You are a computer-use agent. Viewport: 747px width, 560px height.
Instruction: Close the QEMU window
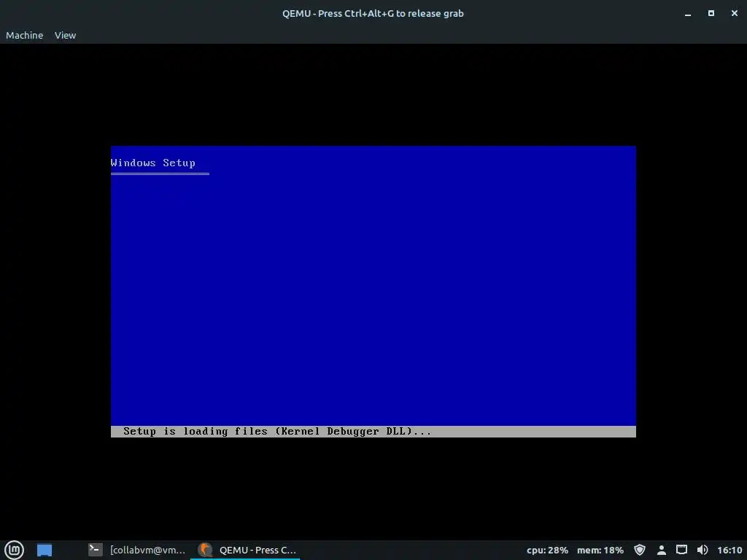734,13
